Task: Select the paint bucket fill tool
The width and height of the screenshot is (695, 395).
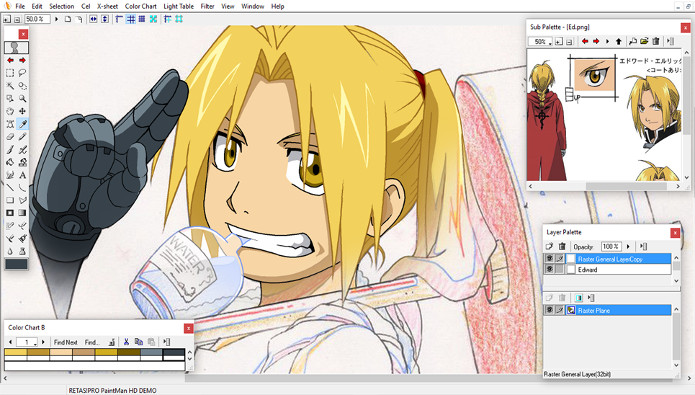Action: click(10, 162)
